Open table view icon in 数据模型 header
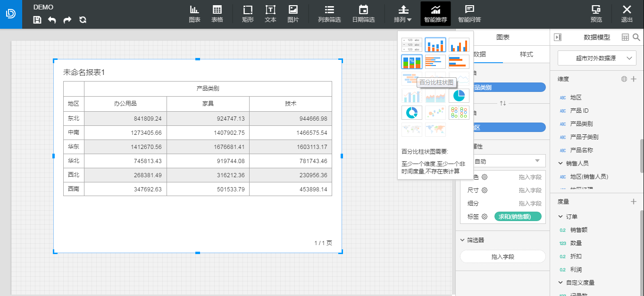 coord(626,37)
